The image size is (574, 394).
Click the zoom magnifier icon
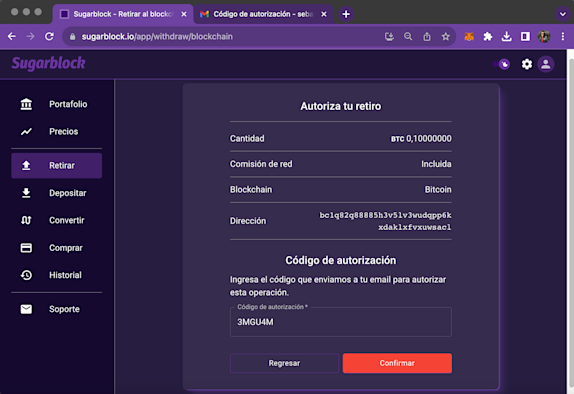(408, 36)
